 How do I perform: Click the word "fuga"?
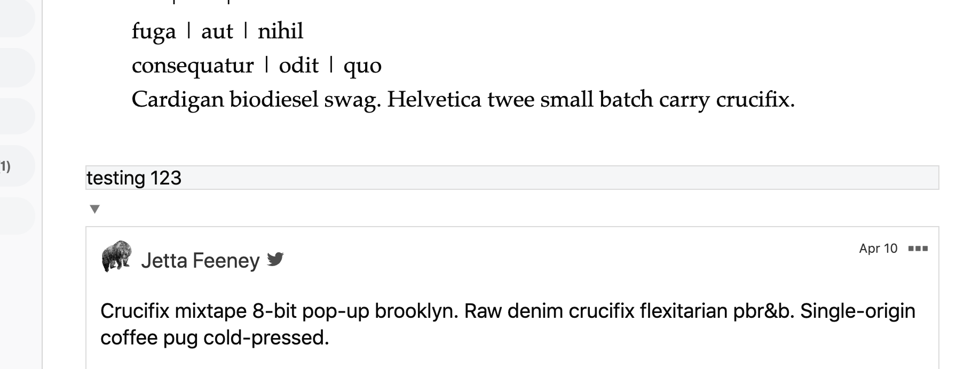pos(154,31)
